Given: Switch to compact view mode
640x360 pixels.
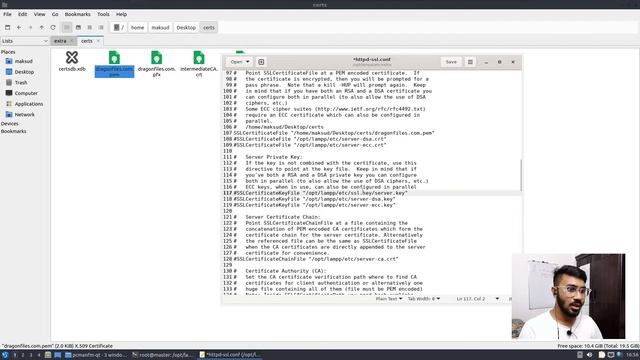Looking at the screenshot, I should click(x=89, y=27).
